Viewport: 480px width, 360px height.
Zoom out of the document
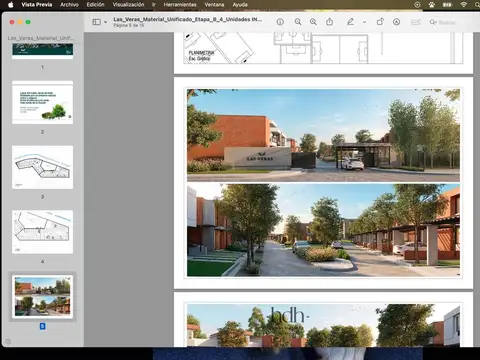(298, 22)
